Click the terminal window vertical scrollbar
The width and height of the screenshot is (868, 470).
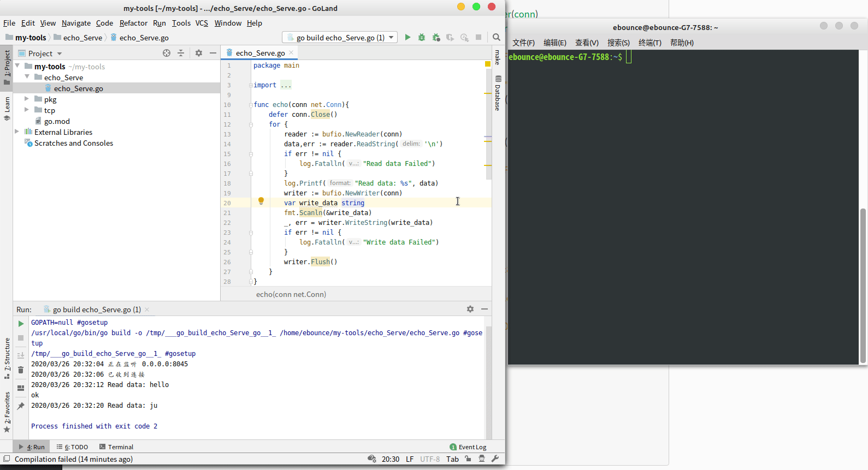click(x=863, y=284)
